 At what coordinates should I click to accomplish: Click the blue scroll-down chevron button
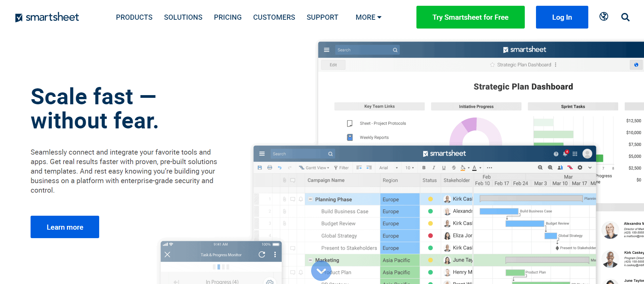click(321, 271)
